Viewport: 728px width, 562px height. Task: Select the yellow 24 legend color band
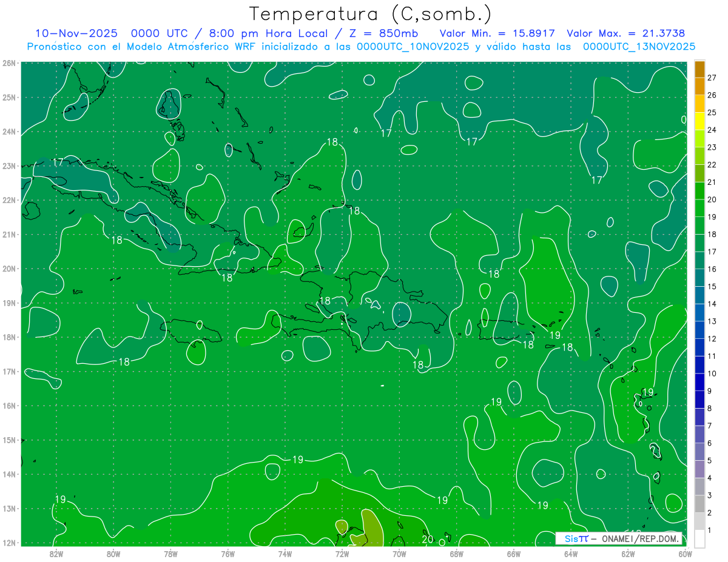699,121
